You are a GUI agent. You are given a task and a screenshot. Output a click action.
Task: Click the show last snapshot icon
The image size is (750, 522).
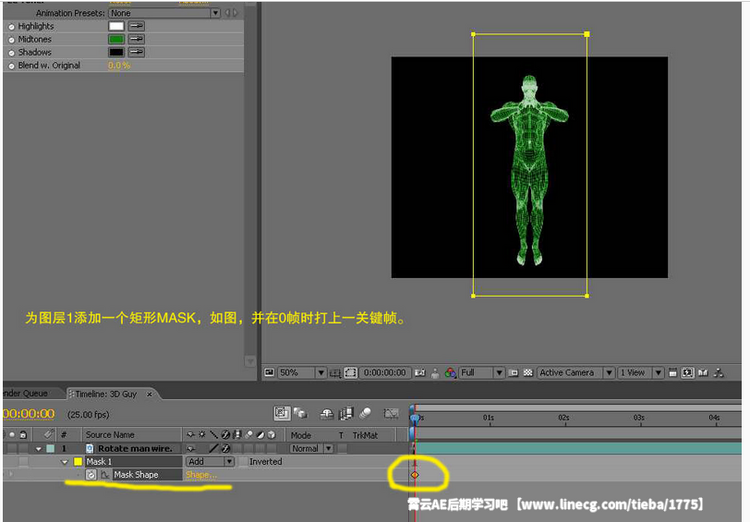pyautogui.click(x=435, y=373)
